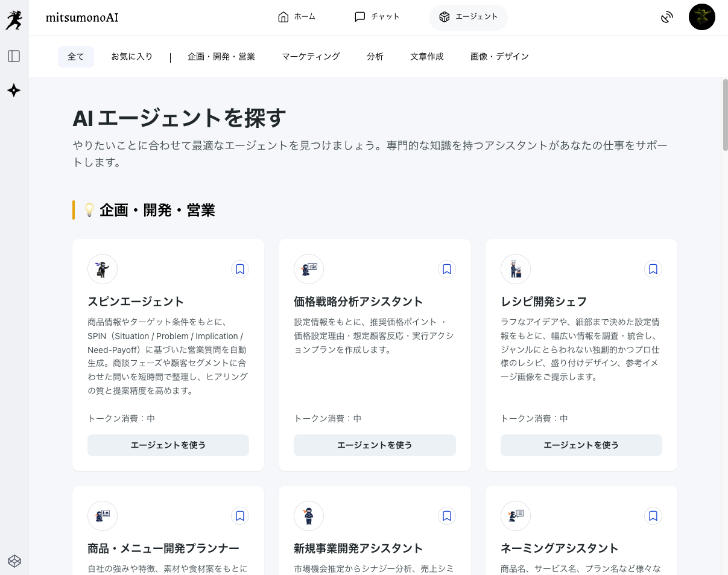Viewport: 728px width, 575px height.
Task: Bookmark the 商品・メニュー開発プランナー card
Action: 240,516
